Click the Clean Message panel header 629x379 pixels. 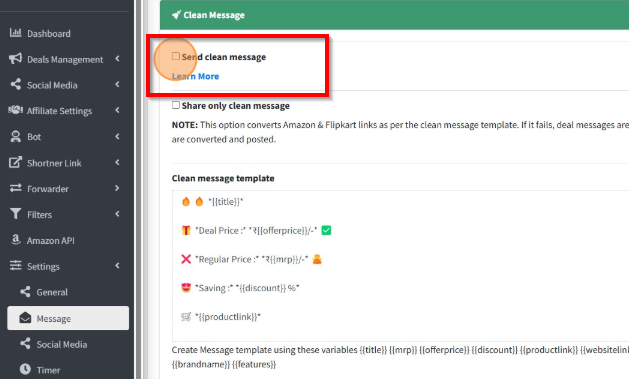point(394,15)
